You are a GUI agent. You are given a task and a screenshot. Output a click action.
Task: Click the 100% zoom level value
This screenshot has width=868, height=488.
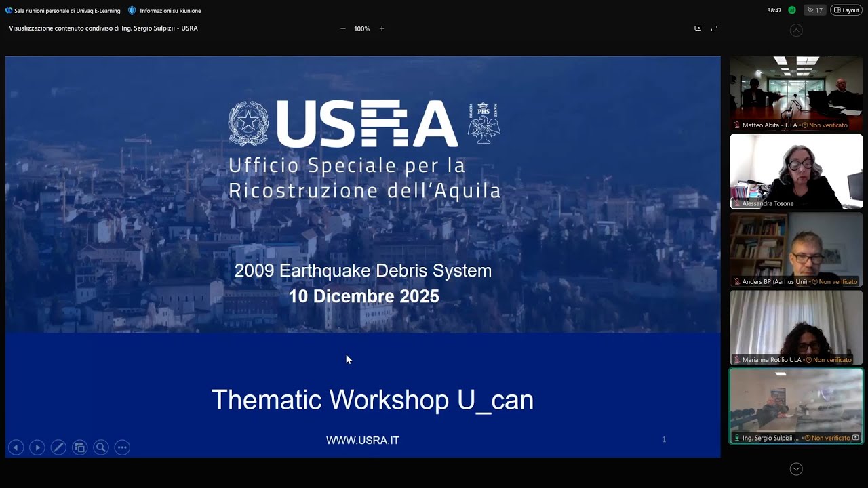pos(362,28)
